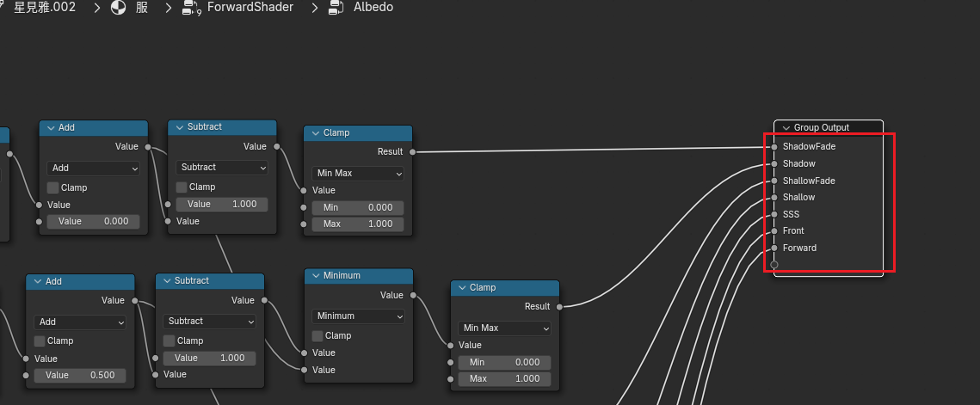Screen dimensions: 980x405
Task: Click the Max 1.000 field in the lower Clamp node
Action: (504, 378)
